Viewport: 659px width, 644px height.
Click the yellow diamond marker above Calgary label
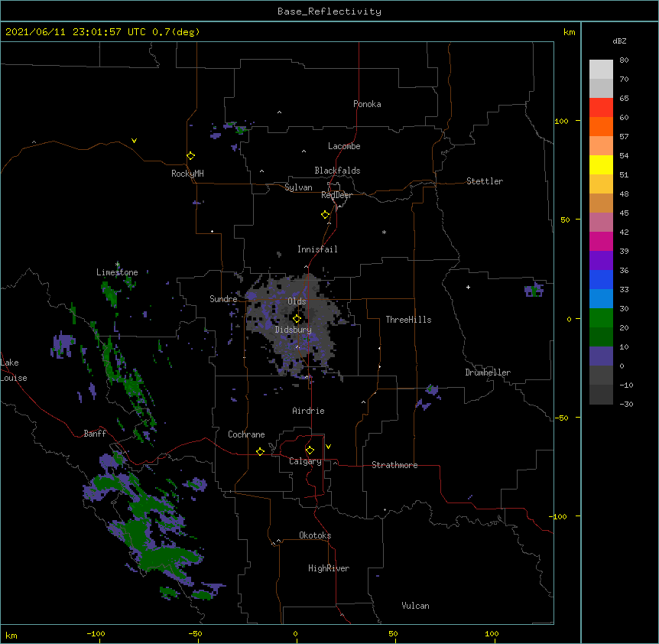coord(310,450)
